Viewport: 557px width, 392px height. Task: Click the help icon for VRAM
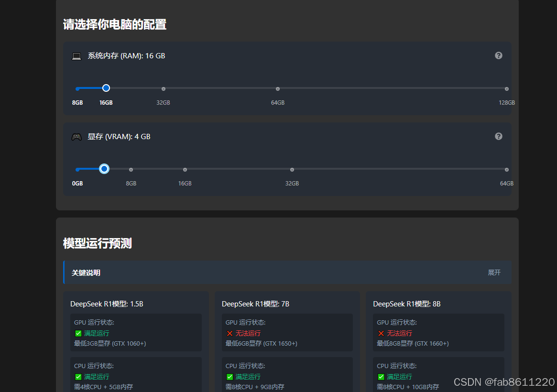(x=498, y=136)
